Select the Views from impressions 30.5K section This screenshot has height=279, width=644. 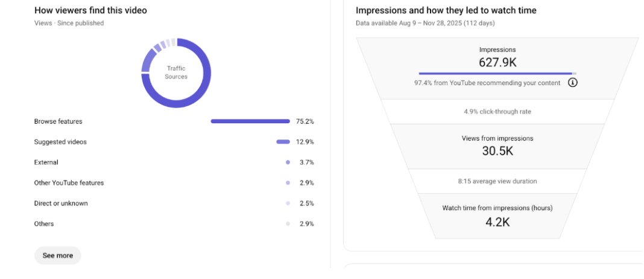click(x=497, y=146)
